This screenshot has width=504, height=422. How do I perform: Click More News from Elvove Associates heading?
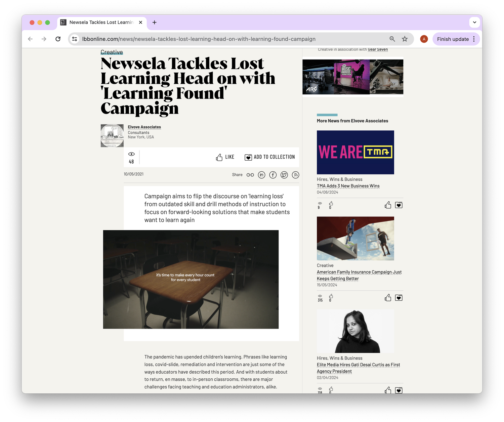[x=352, y=121]
